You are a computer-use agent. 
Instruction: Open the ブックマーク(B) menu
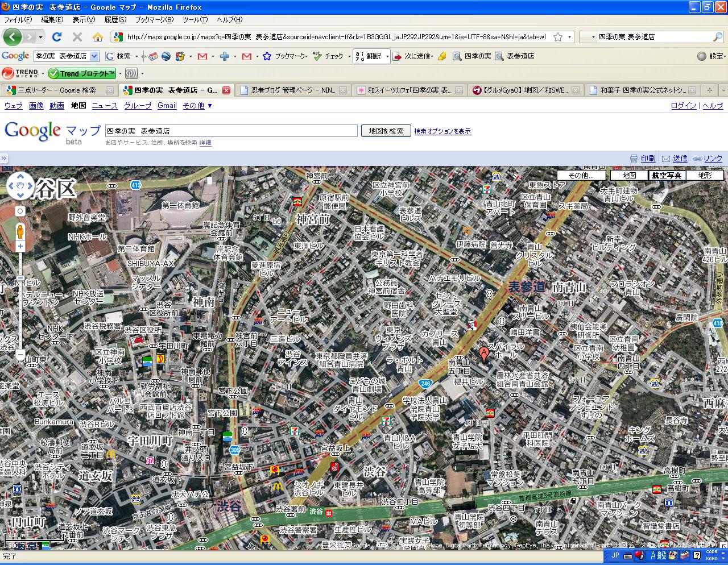154,20
